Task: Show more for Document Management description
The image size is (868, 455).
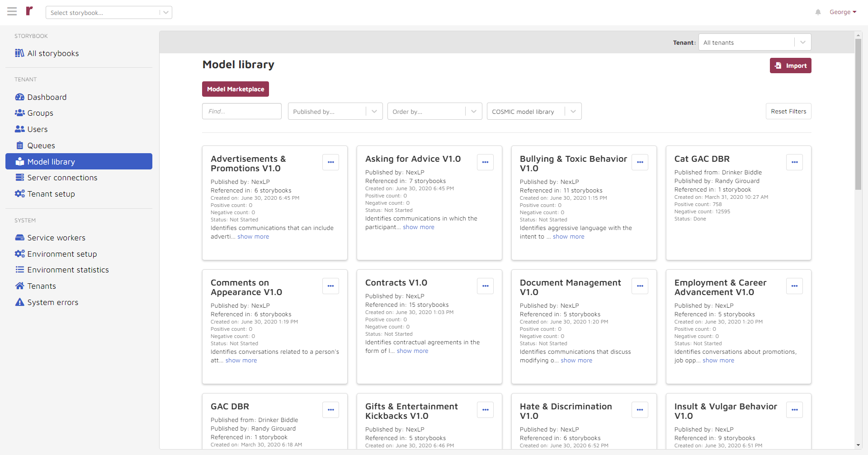Action: coord(576,361)
